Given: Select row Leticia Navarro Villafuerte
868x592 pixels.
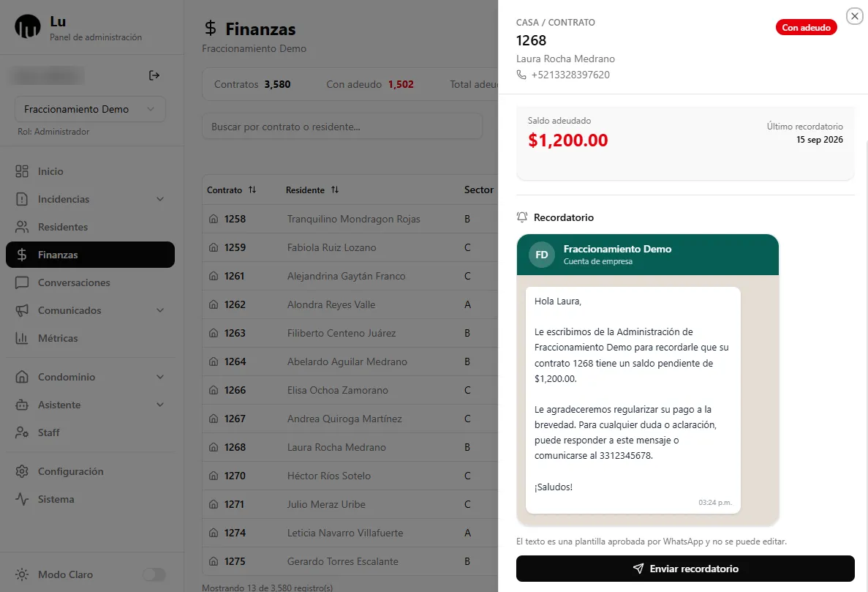Looking at the screenshot, I should (350, 533).
